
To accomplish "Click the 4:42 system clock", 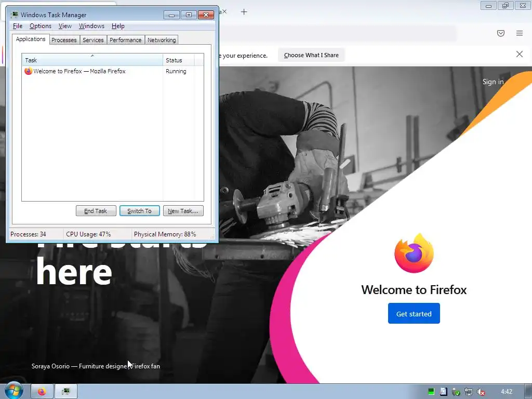I will pyautogui.click(x=507, y=392).
